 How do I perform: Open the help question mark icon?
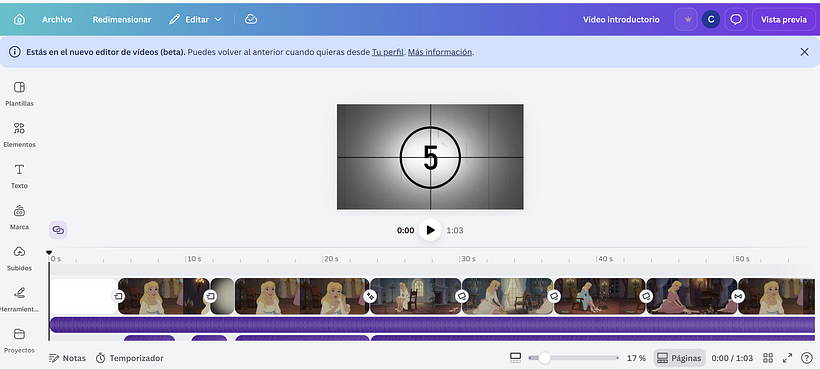pyautogui.click(x=806, y=358)
